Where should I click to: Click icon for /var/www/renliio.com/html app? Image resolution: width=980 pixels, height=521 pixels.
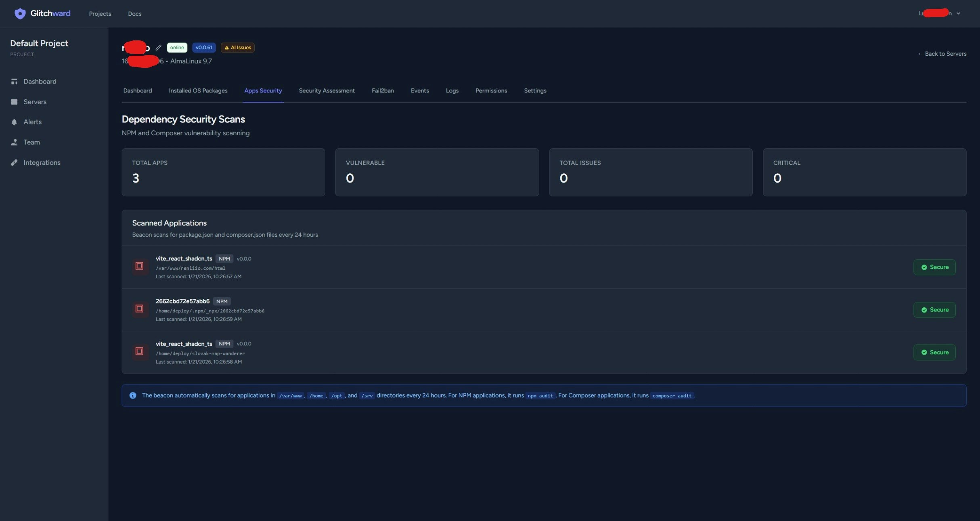pos(140,266)
